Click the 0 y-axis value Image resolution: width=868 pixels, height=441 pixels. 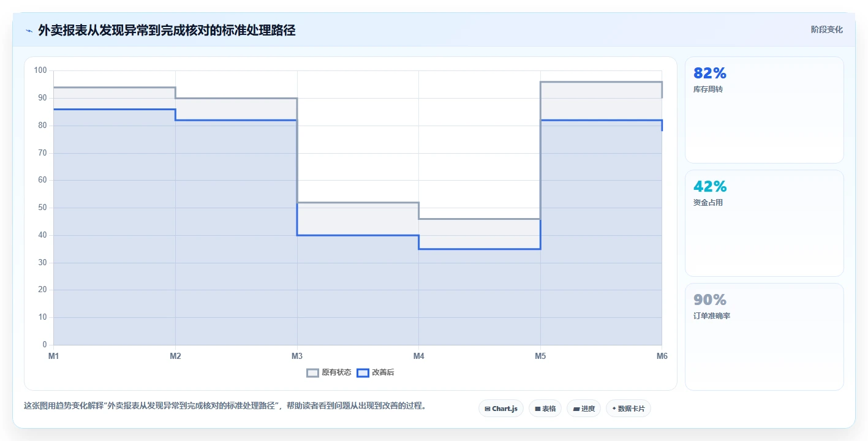(45, 345)
